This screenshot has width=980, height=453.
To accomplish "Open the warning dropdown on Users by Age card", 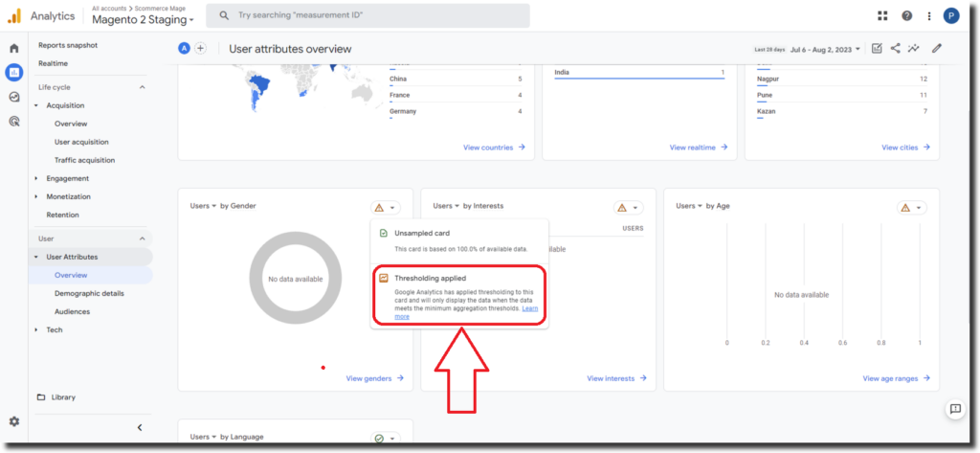I will [911, 207].
